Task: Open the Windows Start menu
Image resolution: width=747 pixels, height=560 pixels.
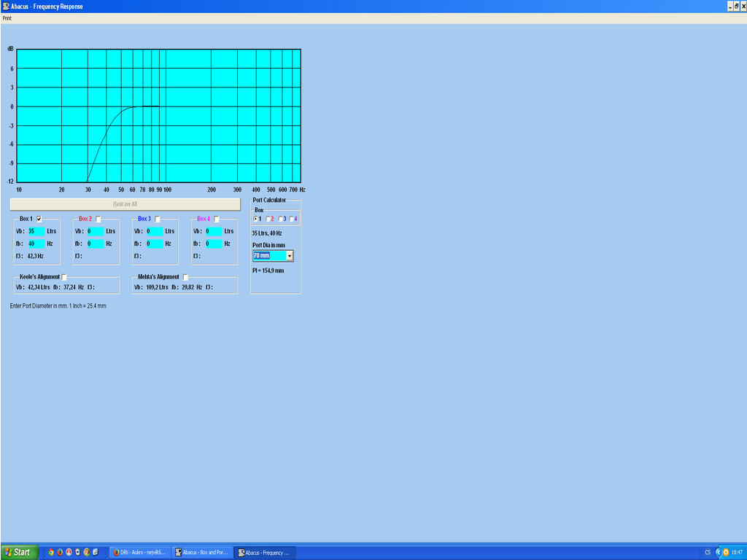Action: pos(20,553)
